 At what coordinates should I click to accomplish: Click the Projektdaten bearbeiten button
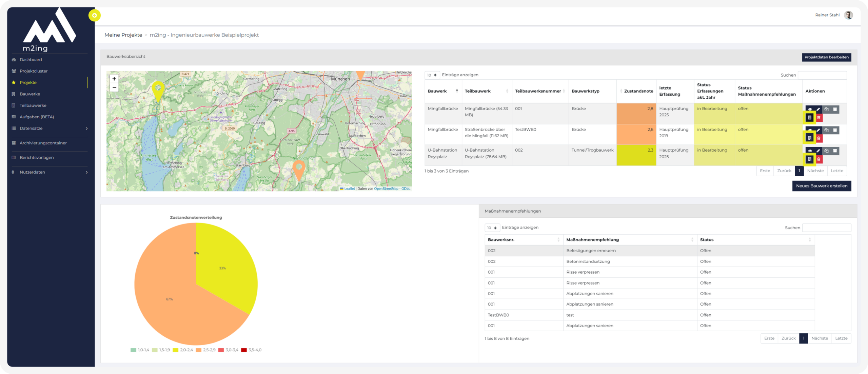[x=826, y=57]
